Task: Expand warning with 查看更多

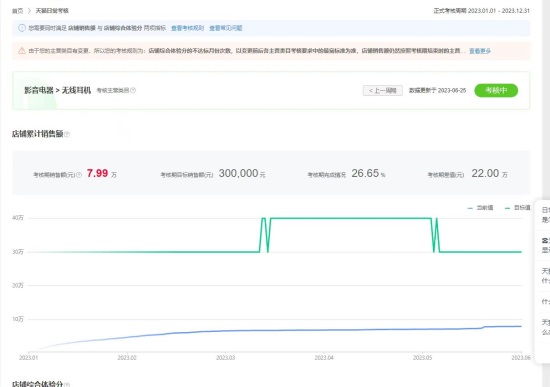Action: click(x=480, y=51)
